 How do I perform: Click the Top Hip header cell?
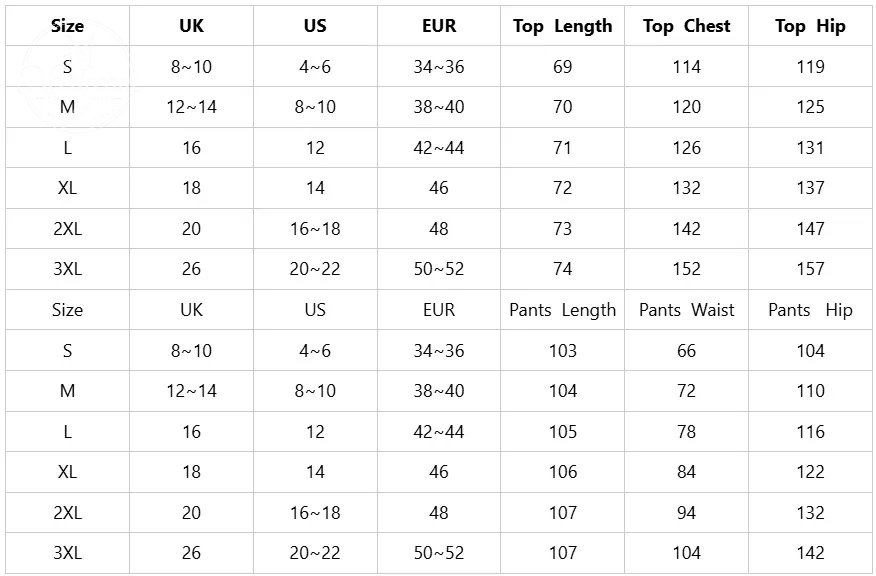[810, 26]
